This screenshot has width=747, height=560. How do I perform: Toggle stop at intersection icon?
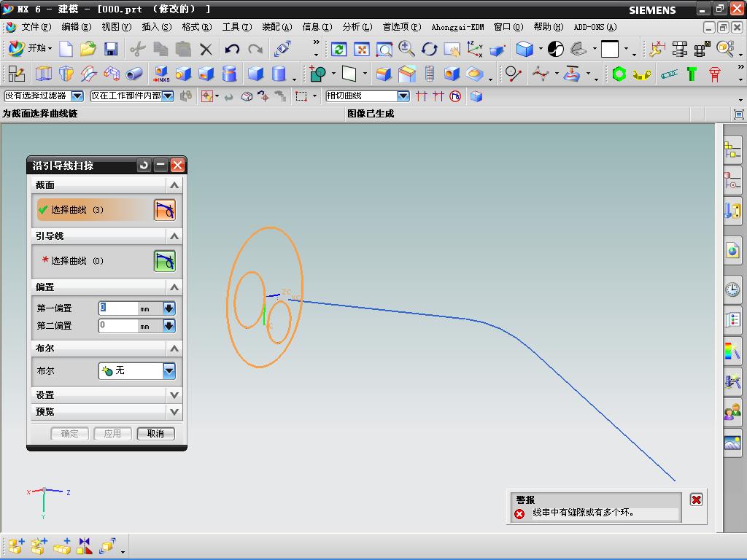pyautogui.click(x=421, y=96)
